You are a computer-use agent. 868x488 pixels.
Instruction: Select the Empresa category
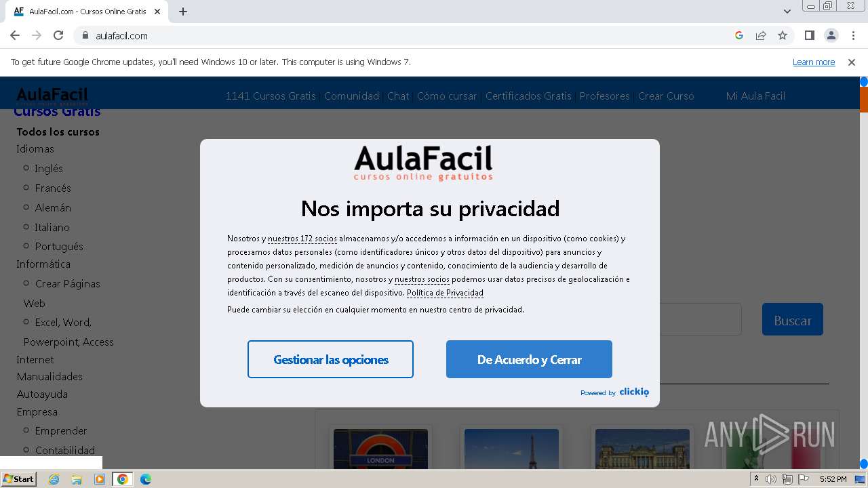click(37, 411)
